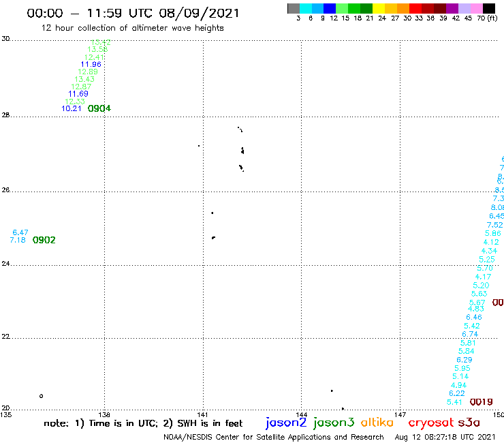This screenshot has width=504, height=443.
Task: Click the 4.34 wave height reading
Action: coord(489,251)
